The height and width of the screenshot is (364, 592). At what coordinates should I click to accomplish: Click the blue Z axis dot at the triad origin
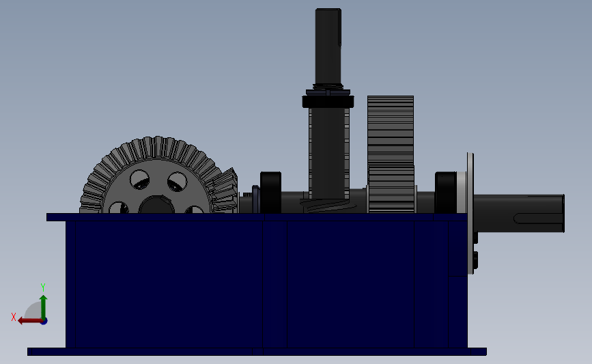[x=44, y=322]
